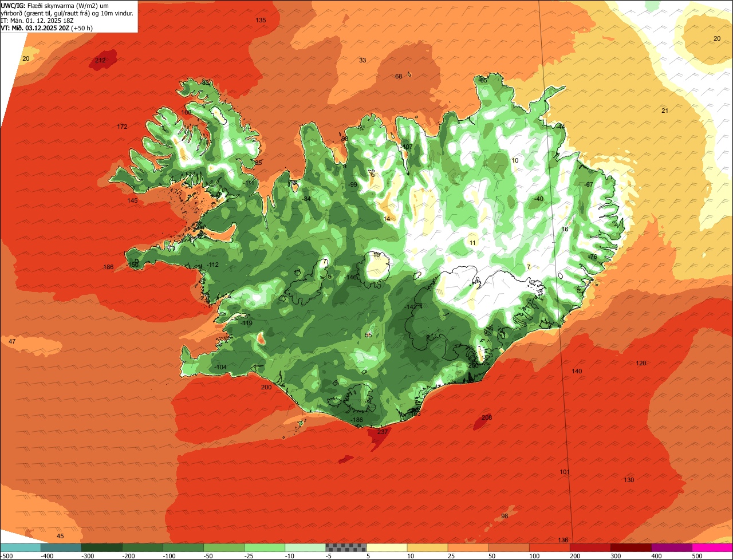Click the map value -84 in northwest Iceland

(306, 199)
